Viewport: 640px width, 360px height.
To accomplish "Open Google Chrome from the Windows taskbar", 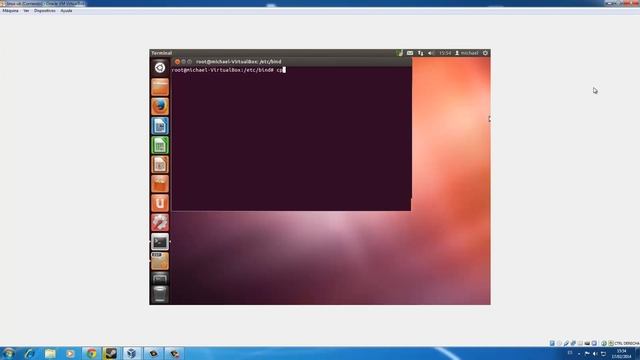I will [x=91, y=353].
